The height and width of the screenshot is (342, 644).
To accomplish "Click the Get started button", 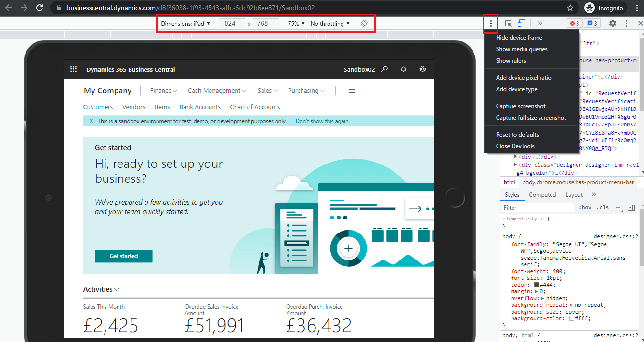I will click(x=123, y=256).
